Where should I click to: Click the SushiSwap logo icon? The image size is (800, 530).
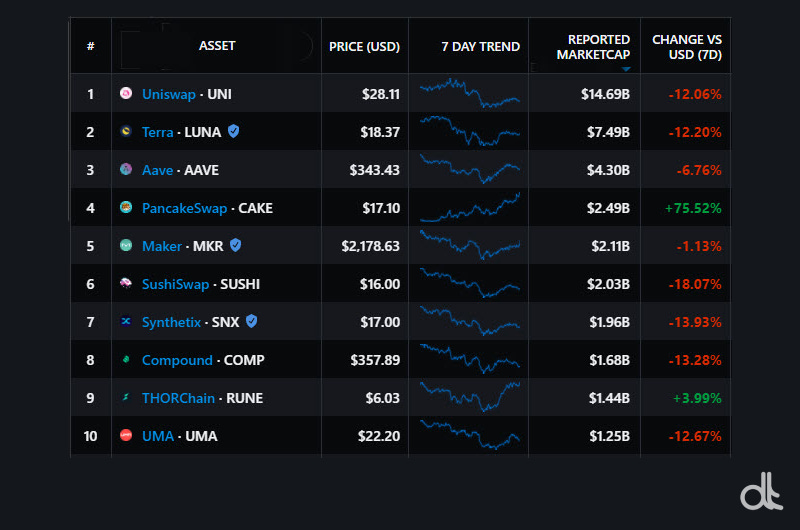126,283
